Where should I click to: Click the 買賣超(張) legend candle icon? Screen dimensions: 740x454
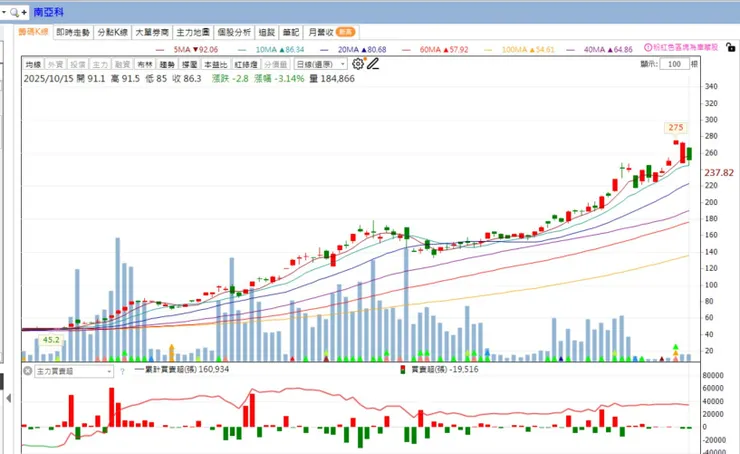click(403, 370)
